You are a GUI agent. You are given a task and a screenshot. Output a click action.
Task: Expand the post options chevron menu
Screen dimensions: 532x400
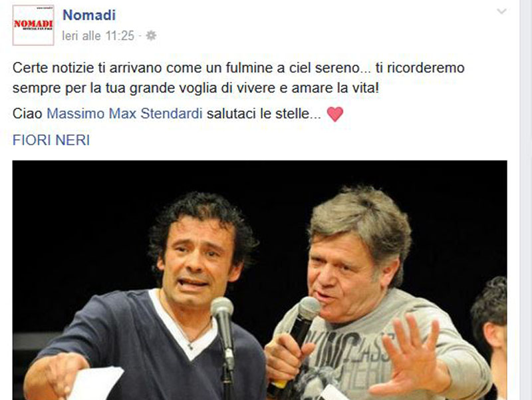click(x=501, y=11)
